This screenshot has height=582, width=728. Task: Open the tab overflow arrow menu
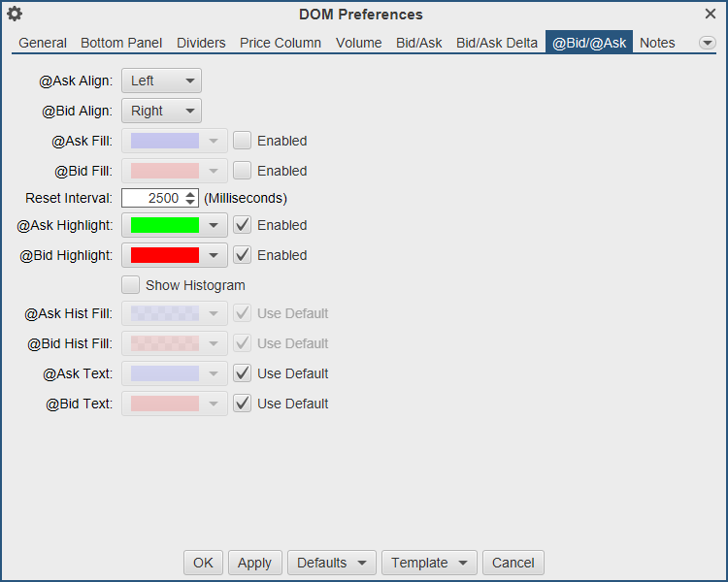(707, 43)
